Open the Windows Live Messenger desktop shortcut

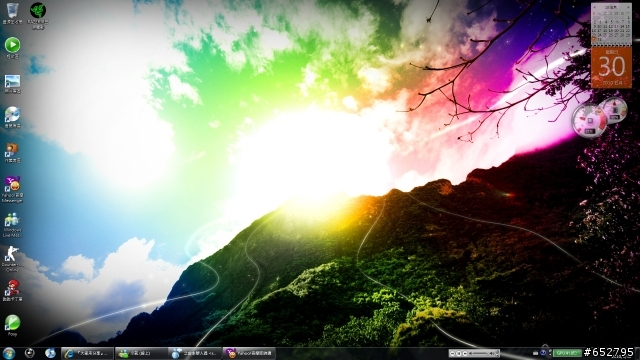12,224
